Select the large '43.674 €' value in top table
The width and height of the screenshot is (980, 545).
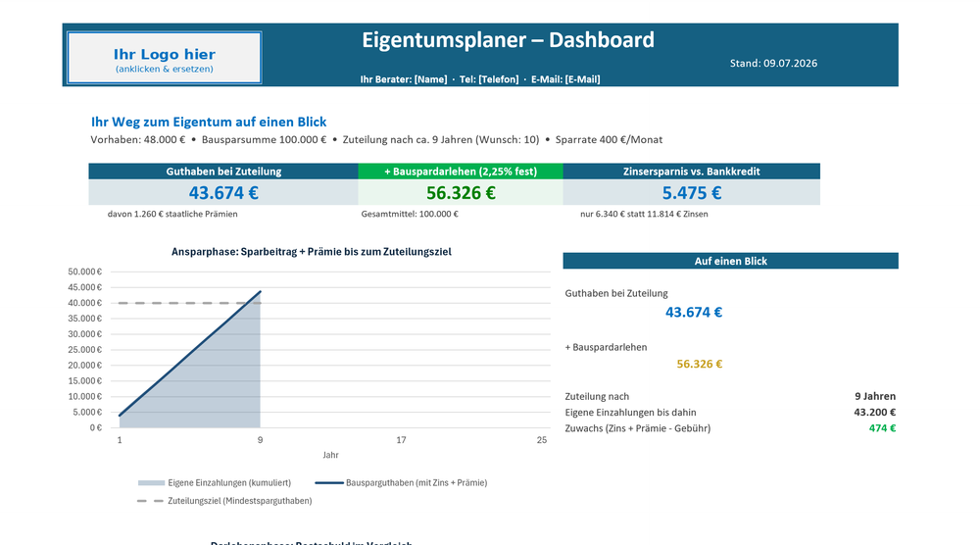(x=223, y=193)
